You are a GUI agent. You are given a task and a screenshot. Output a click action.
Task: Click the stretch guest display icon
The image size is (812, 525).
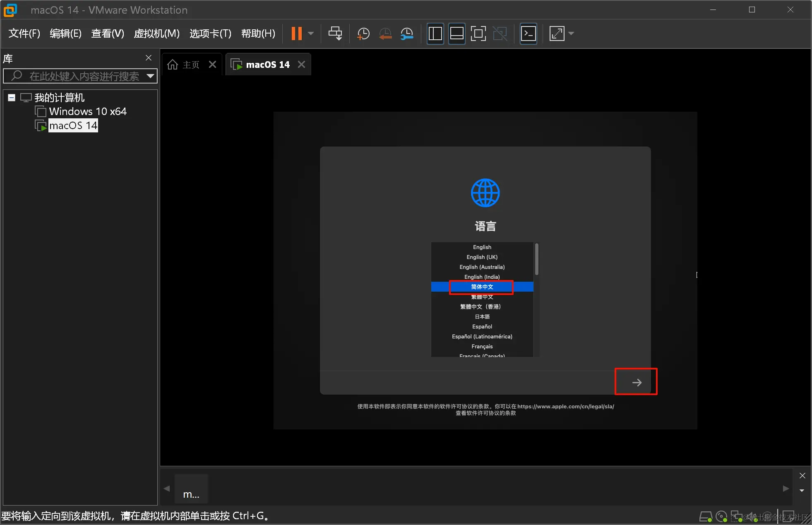(x=557, y=34)
